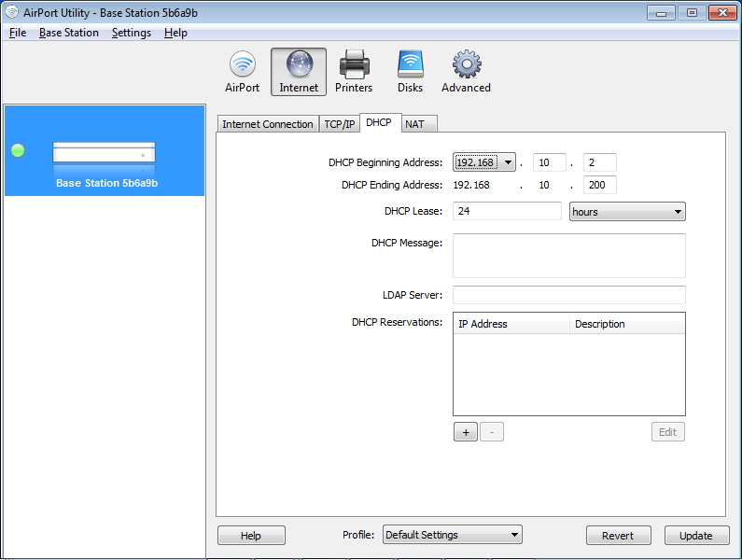This screenshot has height=560, width=742.
Task: Open the Printers settings icon
Action: pyautogui.click(x=354, y=72)
